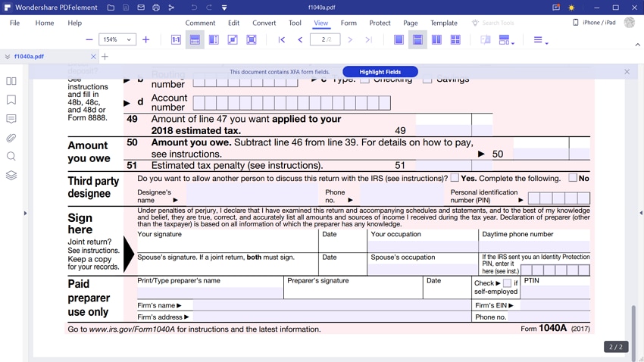Add a new document tab
Image resolution: width=644 pixels, height=362 pixels.
pyautogui.click(x=105, y=57)
